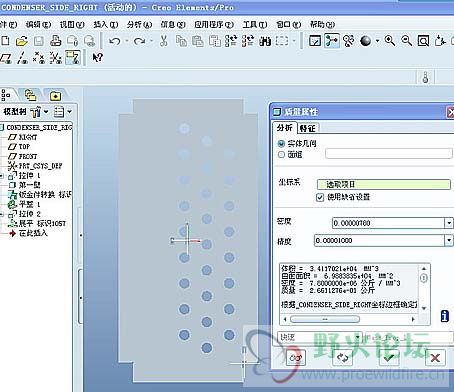454x392 pixels.
Task: Toggle the use default settings checkbox
Action: click(320, 197)
